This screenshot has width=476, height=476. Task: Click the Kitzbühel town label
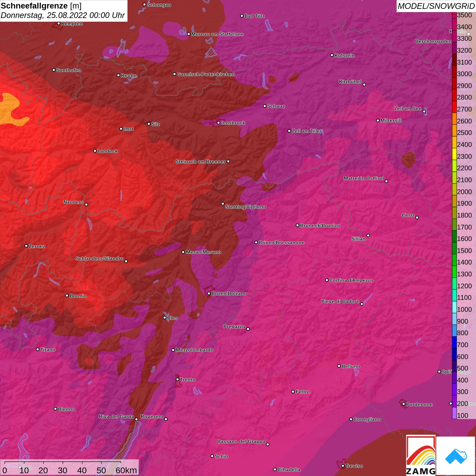point(350,82)
